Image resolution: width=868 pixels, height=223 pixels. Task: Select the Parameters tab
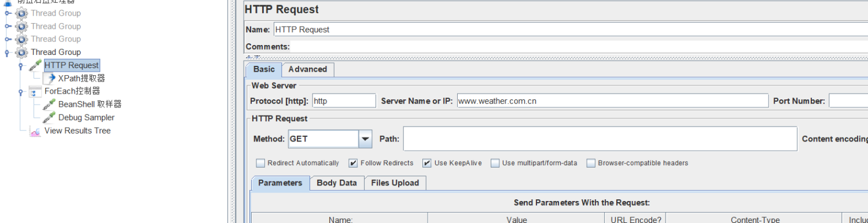pos(280,183)
